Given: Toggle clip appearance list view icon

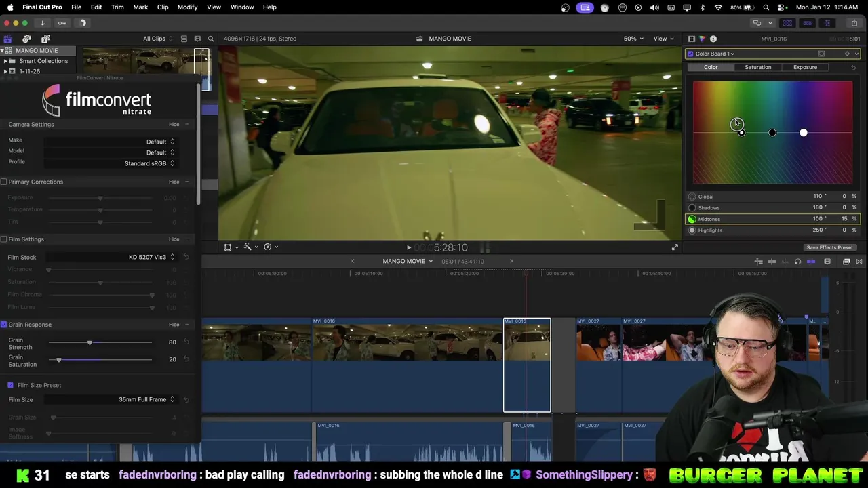Looking at the screenshot, I should pos(184,39).
